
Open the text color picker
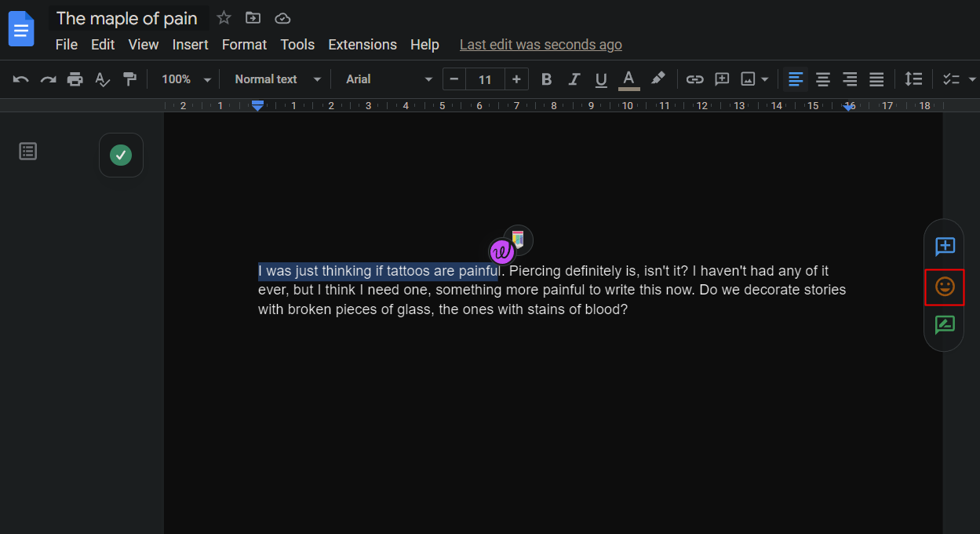(628, 79)
